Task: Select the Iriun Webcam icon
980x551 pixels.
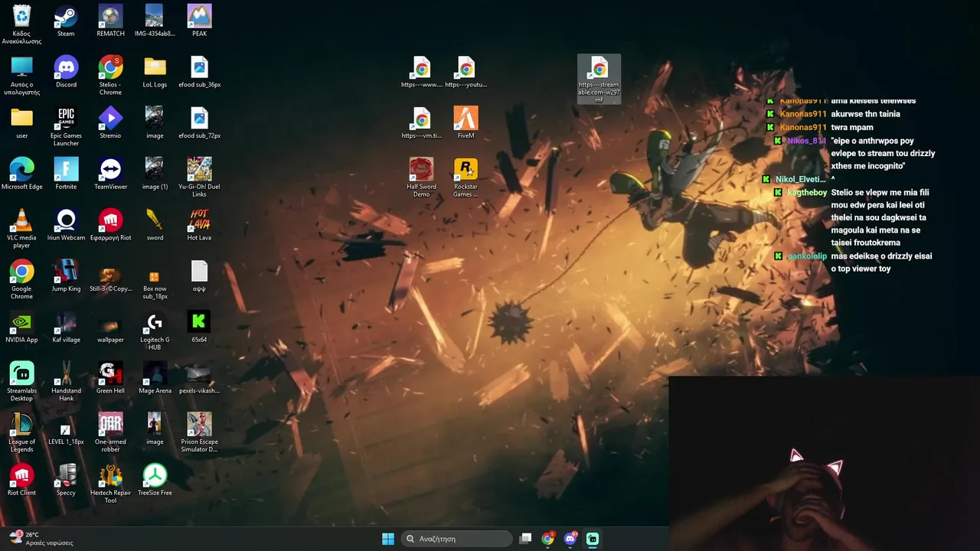Action: point(66,225)
